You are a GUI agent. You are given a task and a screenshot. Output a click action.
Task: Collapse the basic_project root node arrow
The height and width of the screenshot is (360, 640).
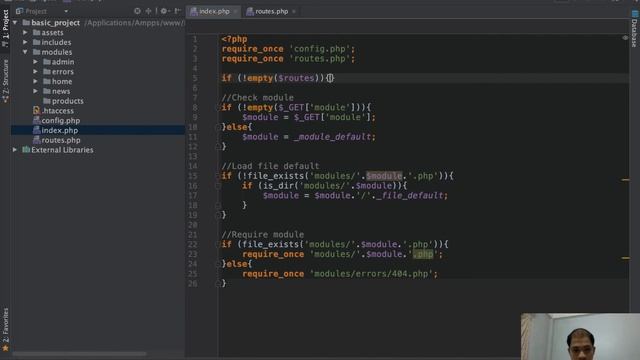click(x=15, y=22)
